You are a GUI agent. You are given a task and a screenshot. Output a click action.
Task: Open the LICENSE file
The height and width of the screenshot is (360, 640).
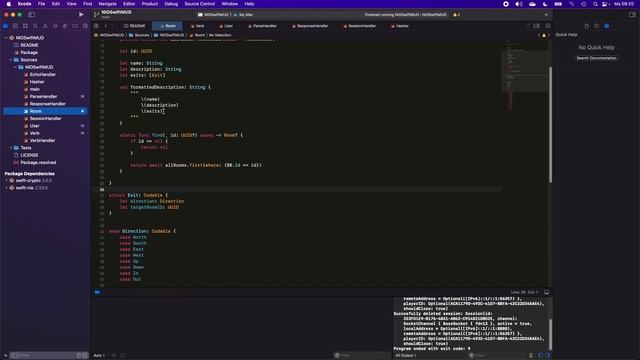click(29, 155)
